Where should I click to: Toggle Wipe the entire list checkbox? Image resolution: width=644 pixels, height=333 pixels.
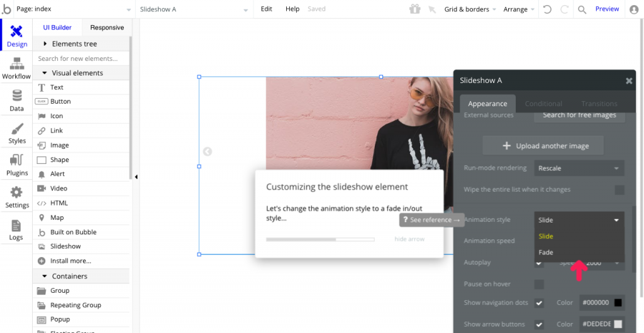pos(619,190)
